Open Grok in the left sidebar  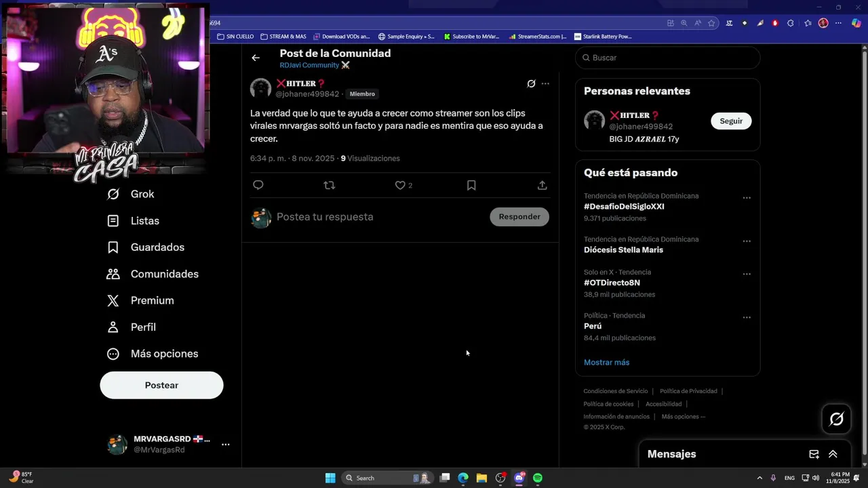(x=131, y=194)
